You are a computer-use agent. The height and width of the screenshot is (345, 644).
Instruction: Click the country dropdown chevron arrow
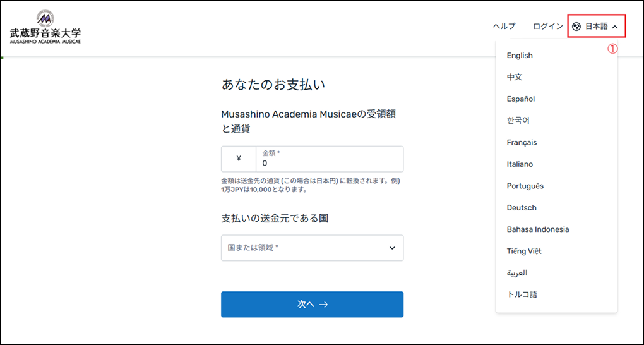point(392,248)
